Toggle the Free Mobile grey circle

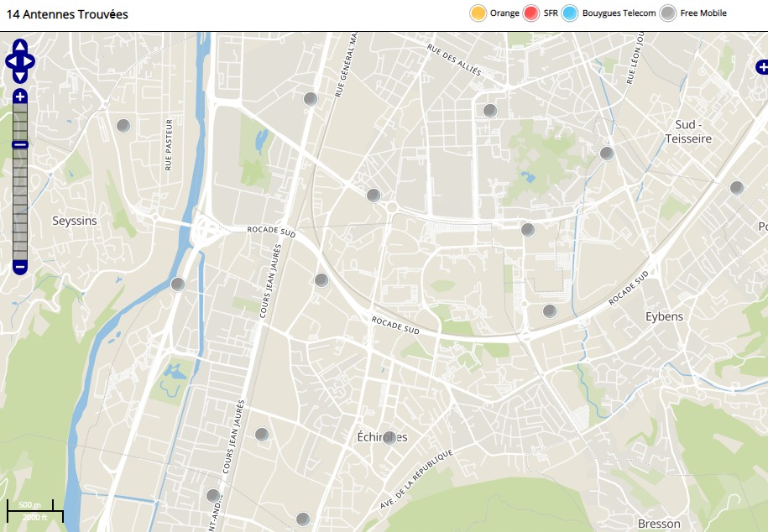[668, 13]
